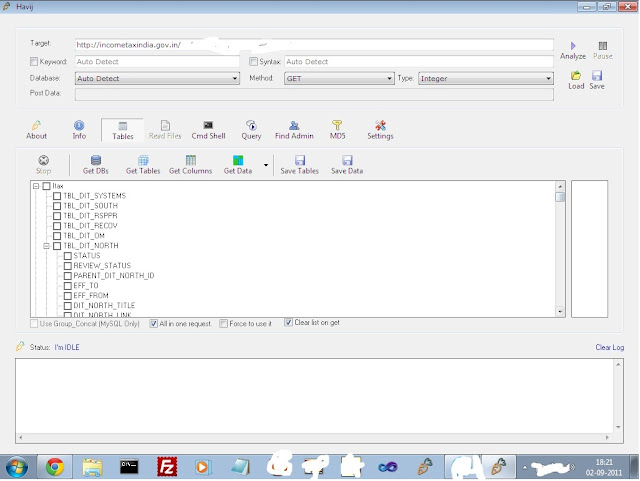Check the STATUS column checkbox
The image size is (640, 481).
pyautogui.click(x=68, y=256)
